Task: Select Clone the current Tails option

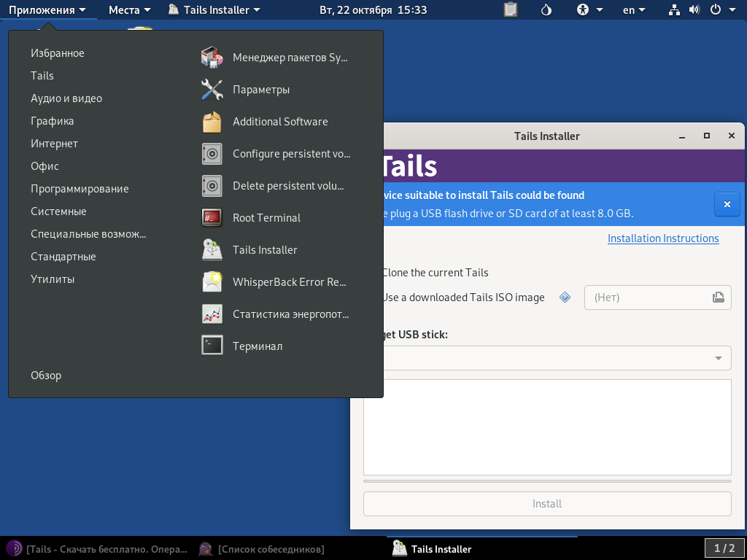Action: point(435,273)
